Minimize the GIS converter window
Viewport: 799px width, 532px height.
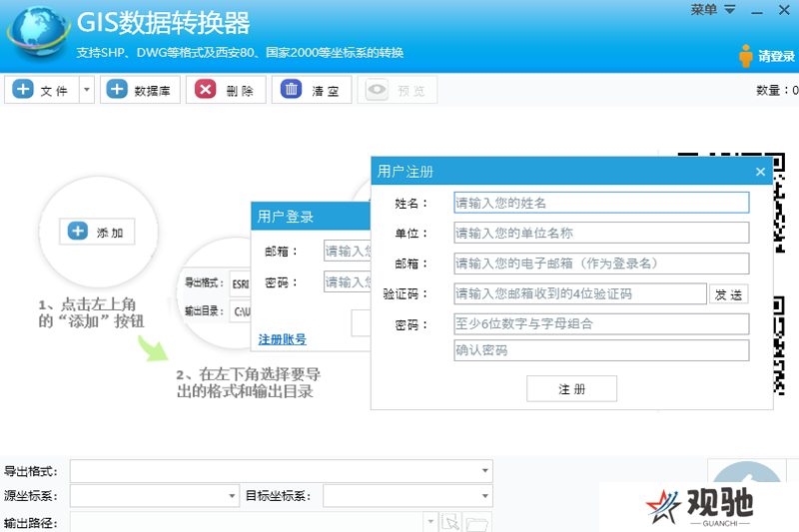(x=757, y=11)
